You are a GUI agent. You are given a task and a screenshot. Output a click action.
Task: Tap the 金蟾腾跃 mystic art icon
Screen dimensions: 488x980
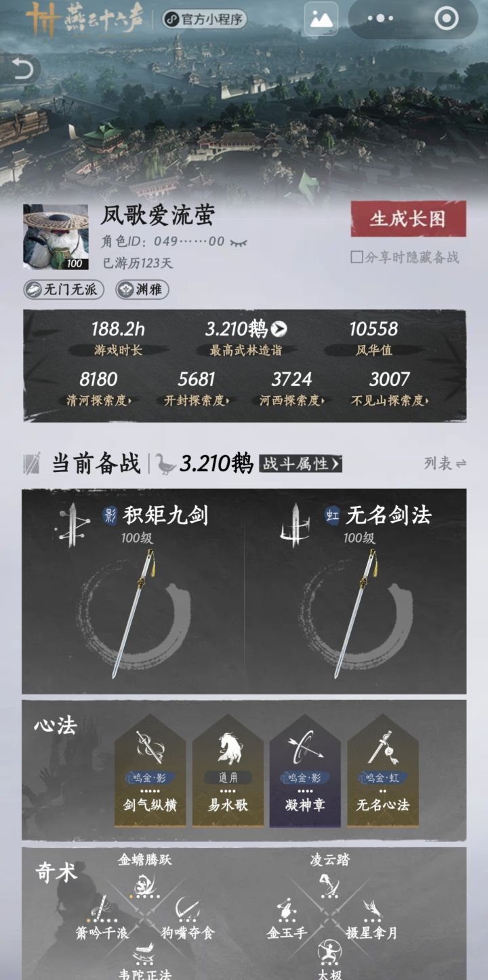(144, 884)
